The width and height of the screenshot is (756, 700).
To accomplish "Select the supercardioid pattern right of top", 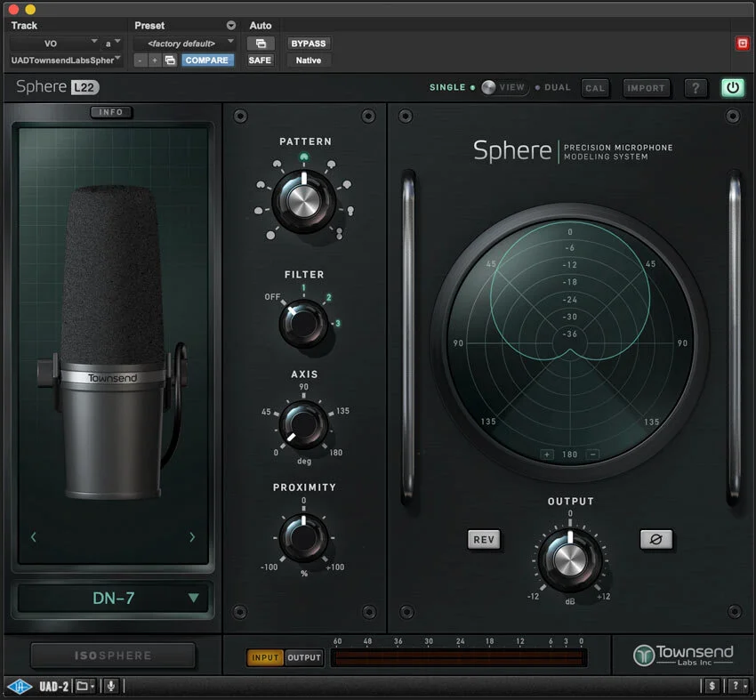I will (331, 165).
